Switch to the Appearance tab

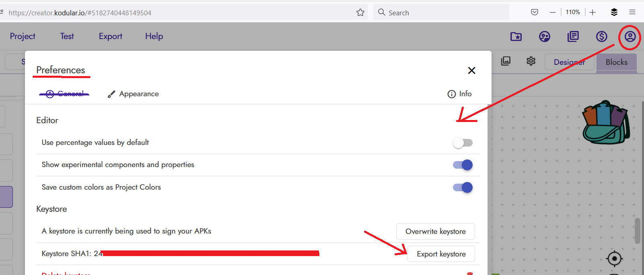coord(133,94)
